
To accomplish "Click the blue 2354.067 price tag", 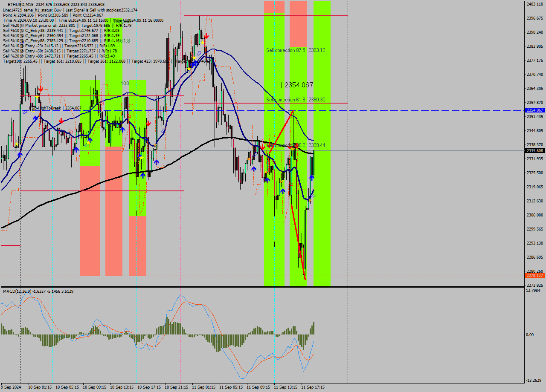I will 535,110.
